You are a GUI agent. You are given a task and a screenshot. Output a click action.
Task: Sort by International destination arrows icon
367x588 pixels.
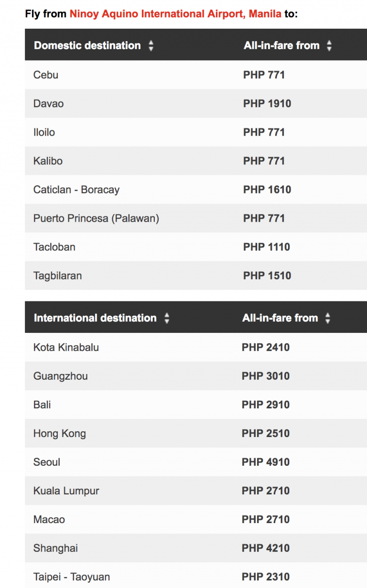[x=167, y=318]
